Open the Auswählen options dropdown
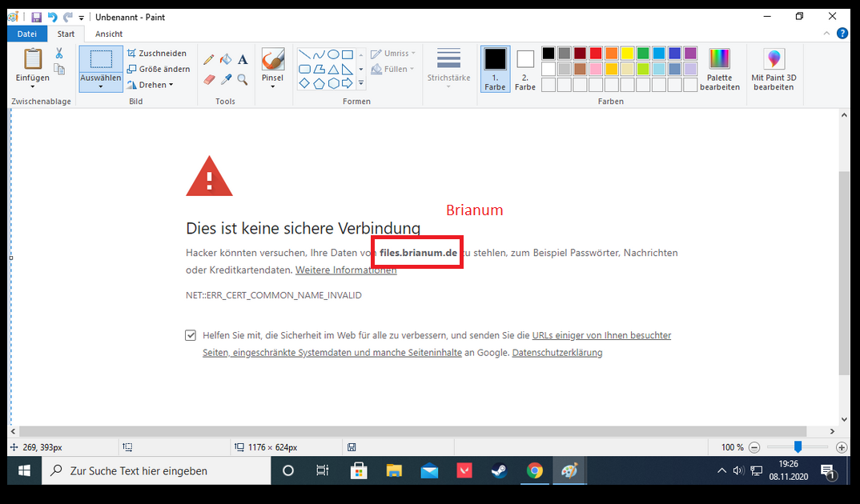This screenshot has width=860, height=504. (101, 86)
